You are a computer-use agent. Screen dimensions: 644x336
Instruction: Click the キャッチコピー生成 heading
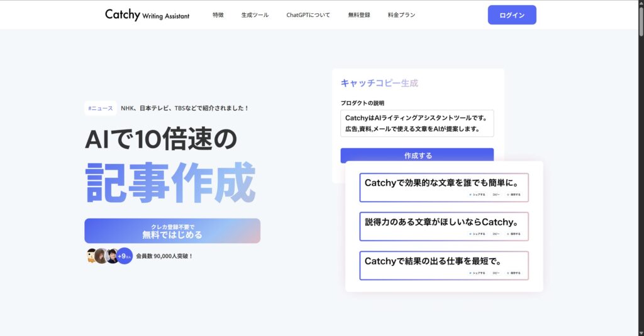pyautogui.click(x=379, y=84)
